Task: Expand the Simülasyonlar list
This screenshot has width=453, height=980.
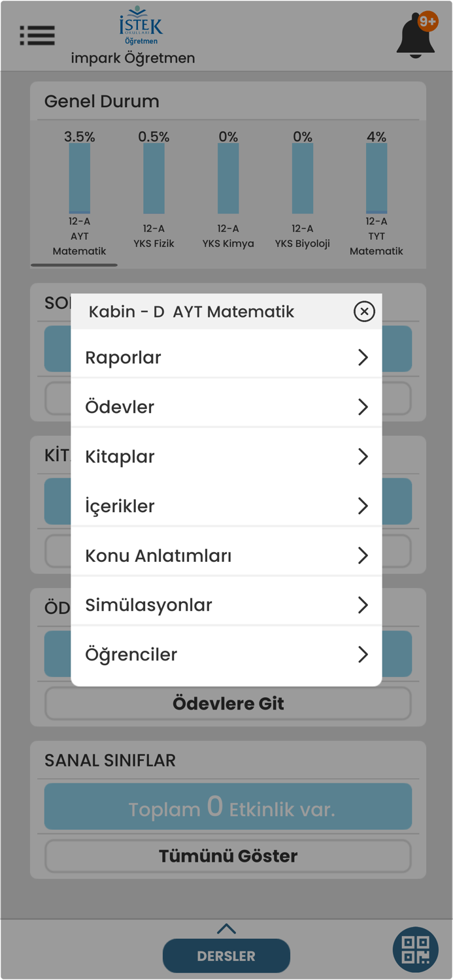Action: pyautogui.click(x=226, y=604)
